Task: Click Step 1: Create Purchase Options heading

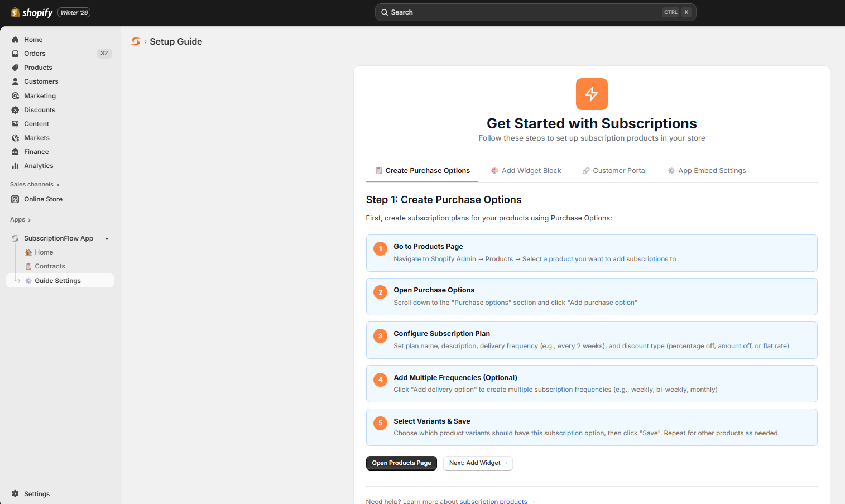Action: tap(444, 200)
